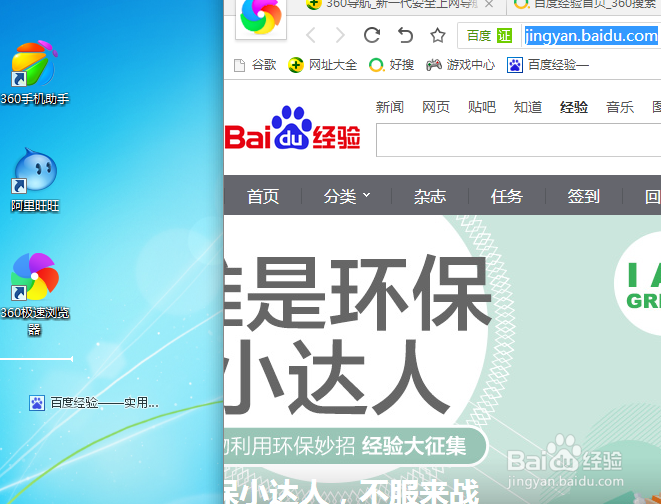This screenshot has height=504, width=661.
Task: Click the 新闻 link above search box
Action: (390, 107)
